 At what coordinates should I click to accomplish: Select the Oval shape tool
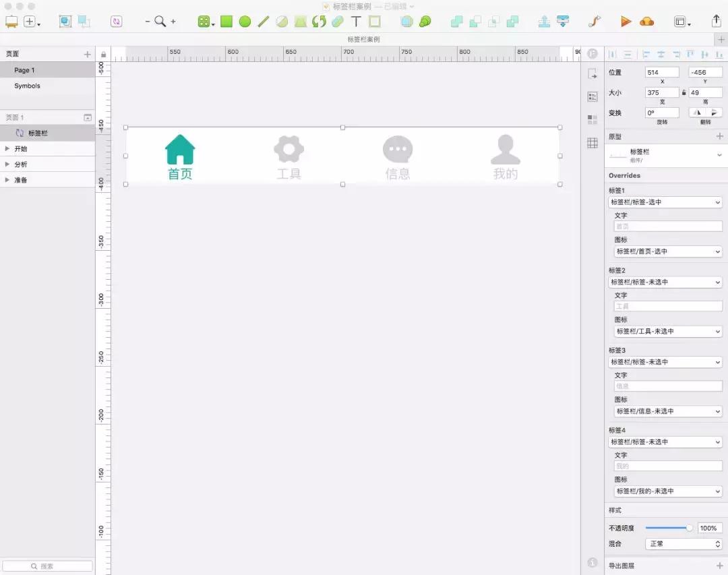(x=244, y=21)
